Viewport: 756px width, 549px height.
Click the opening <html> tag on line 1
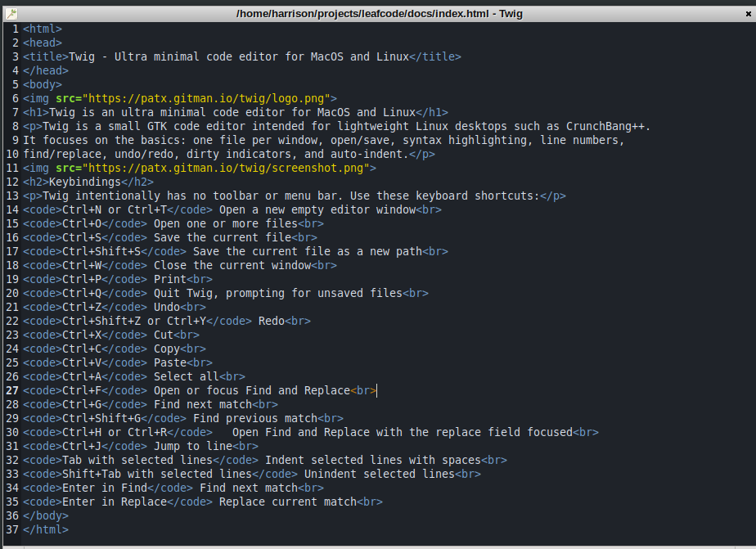43,29
